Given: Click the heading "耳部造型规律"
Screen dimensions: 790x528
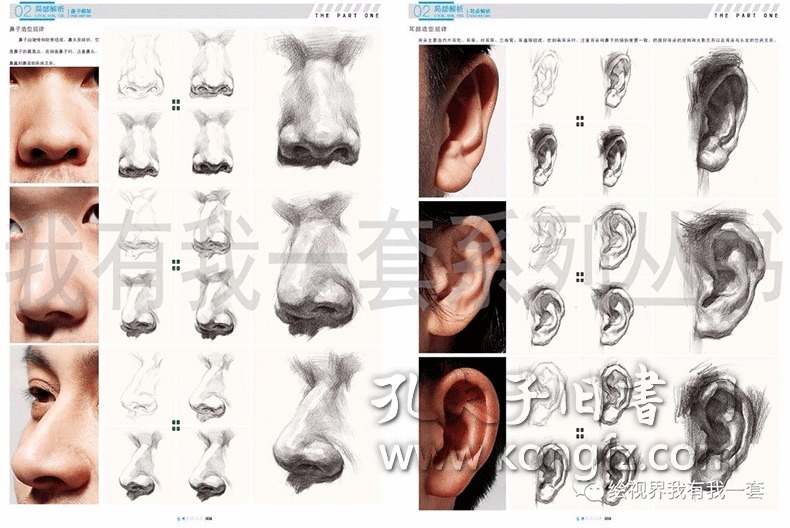Looking at the screenshot, I should (427, 29).
